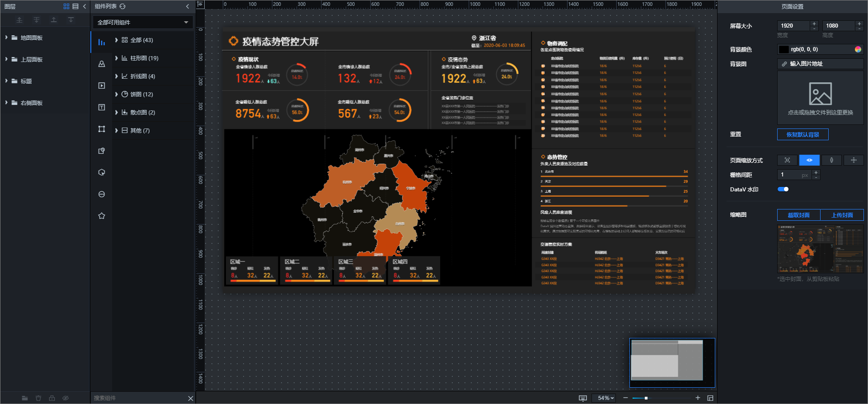
Task: Expand the 上层面板 layer group
Action: click(6, 59)
